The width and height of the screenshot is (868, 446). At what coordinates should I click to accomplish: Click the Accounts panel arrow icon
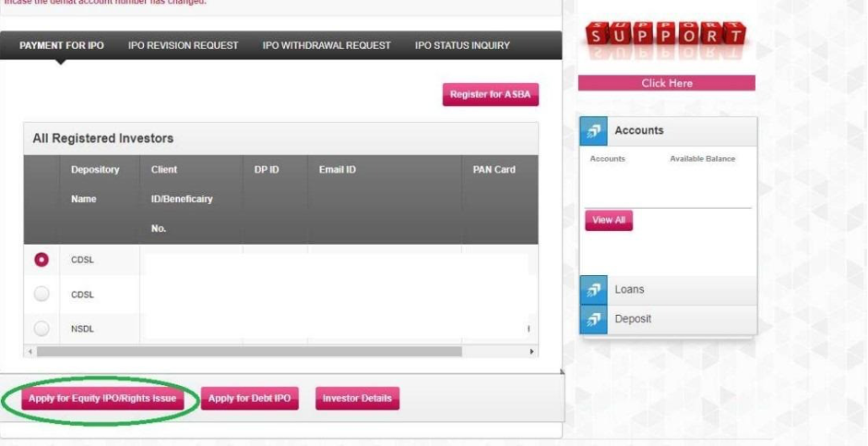pyautogui.click(x=593, y=131)
